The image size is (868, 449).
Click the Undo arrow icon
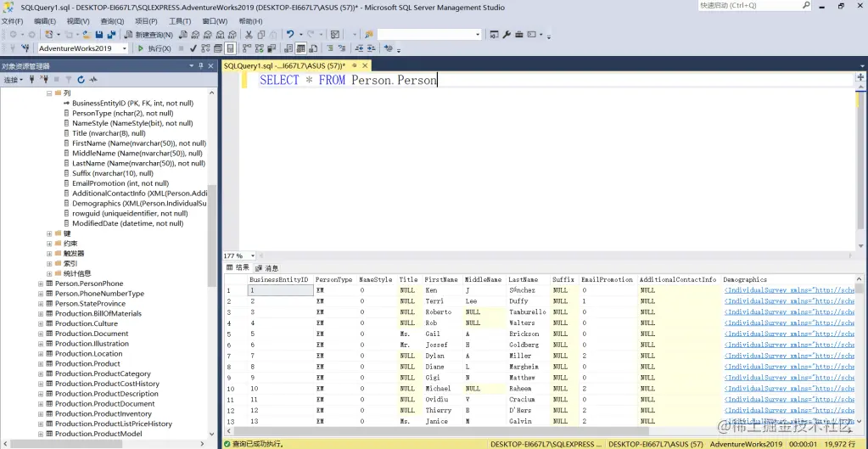(289, 34)
